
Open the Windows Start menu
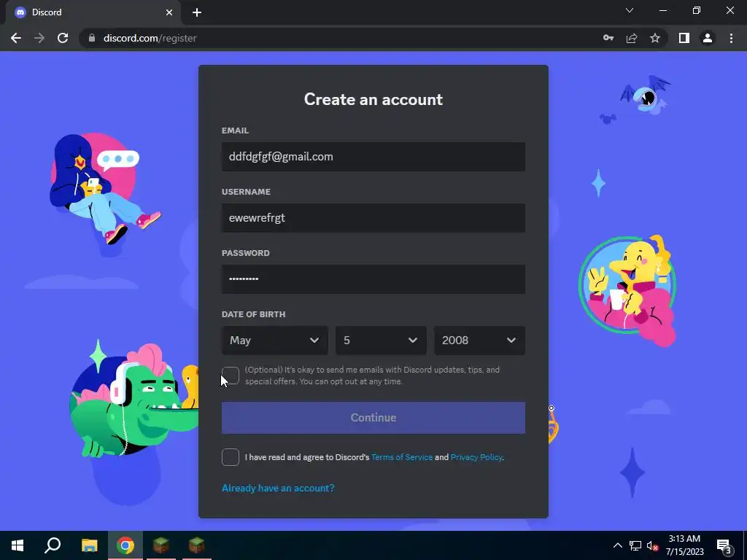[18, 545]
